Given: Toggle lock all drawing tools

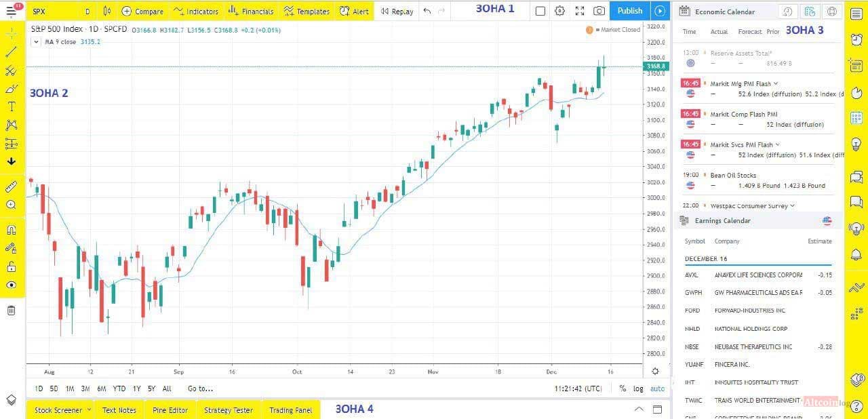Looking at the screenshot, I should point(12,266).
